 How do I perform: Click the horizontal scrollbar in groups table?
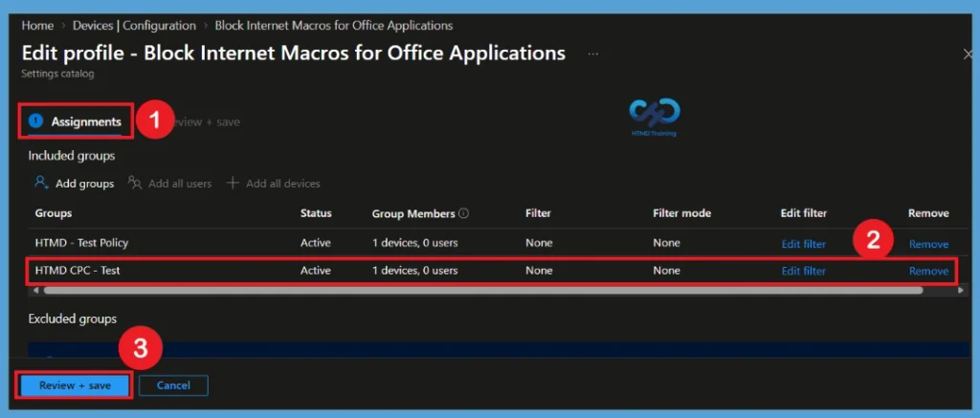[x=483, y=290]
